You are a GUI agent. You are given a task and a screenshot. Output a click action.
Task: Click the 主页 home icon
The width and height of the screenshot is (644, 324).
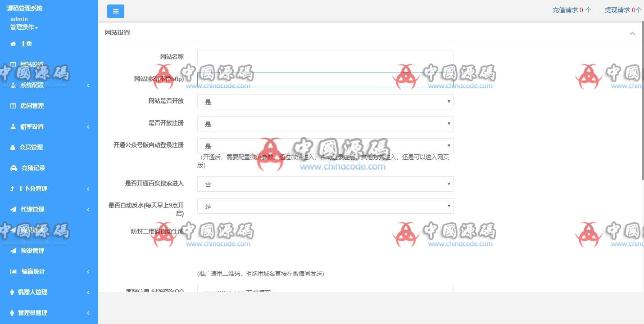(x=13, y=44)
